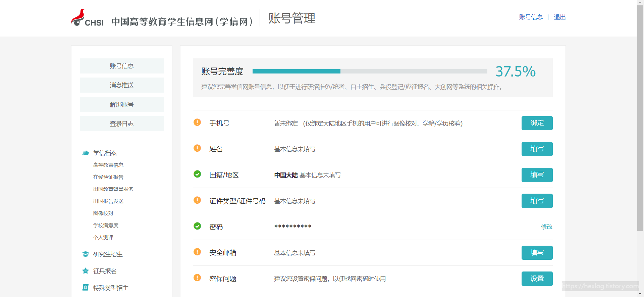644x297 pixels.
Task: Click the document icon for 特殊类型招生
Action: 86,288
